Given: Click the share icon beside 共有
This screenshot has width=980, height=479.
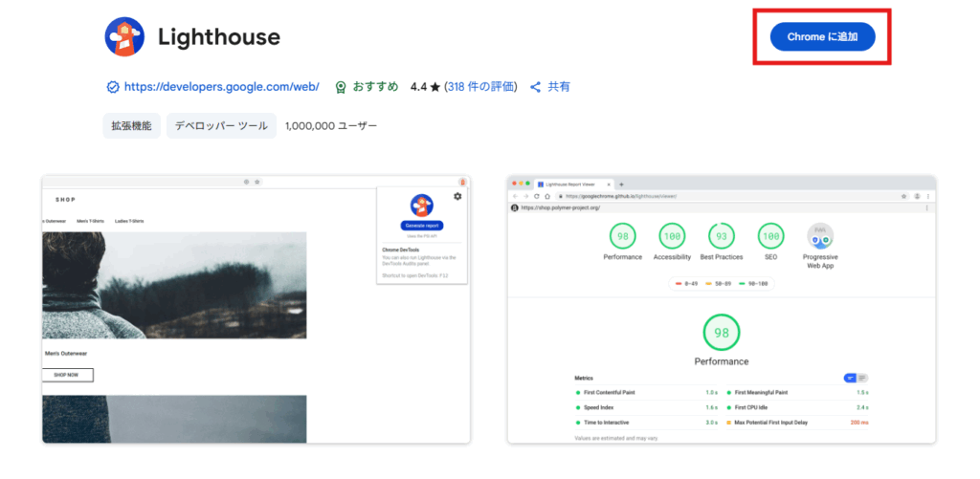Looking at the screenshot, I should pos(535,87).
